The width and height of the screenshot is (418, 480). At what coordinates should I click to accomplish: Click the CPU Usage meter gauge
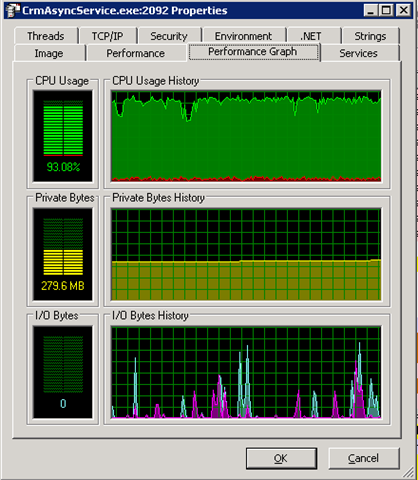click(x=63, y=136)
